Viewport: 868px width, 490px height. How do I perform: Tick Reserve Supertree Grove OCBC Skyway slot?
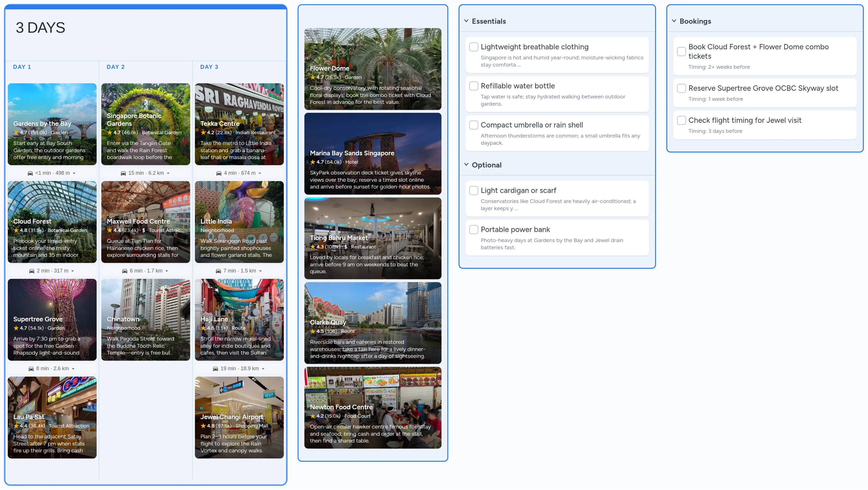tap(681, 88)
